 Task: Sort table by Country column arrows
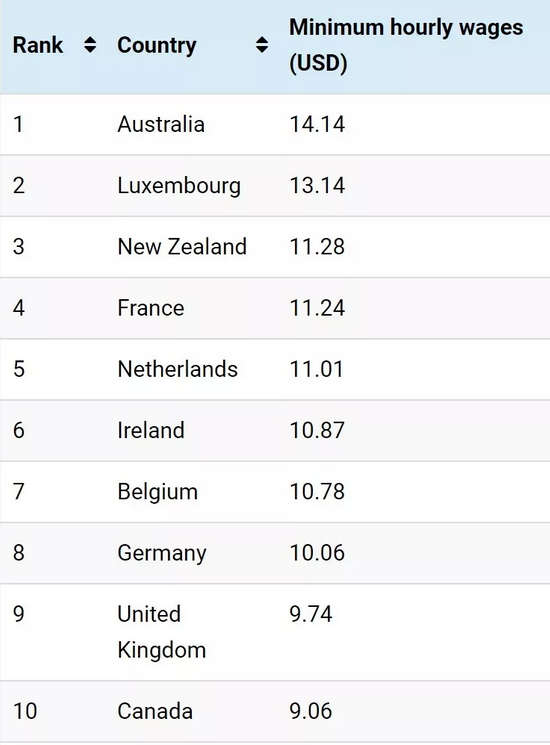pos(262,45)
